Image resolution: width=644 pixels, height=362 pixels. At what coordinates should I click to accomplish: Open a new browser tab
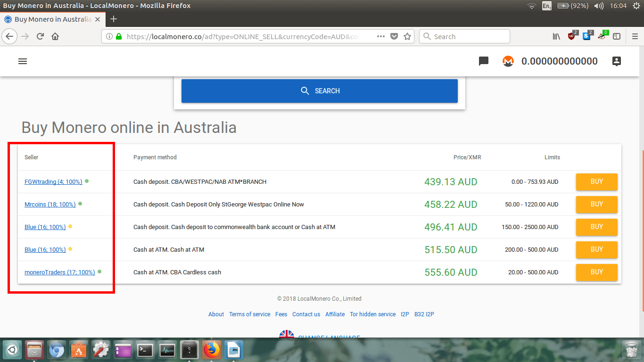point(114,19)
